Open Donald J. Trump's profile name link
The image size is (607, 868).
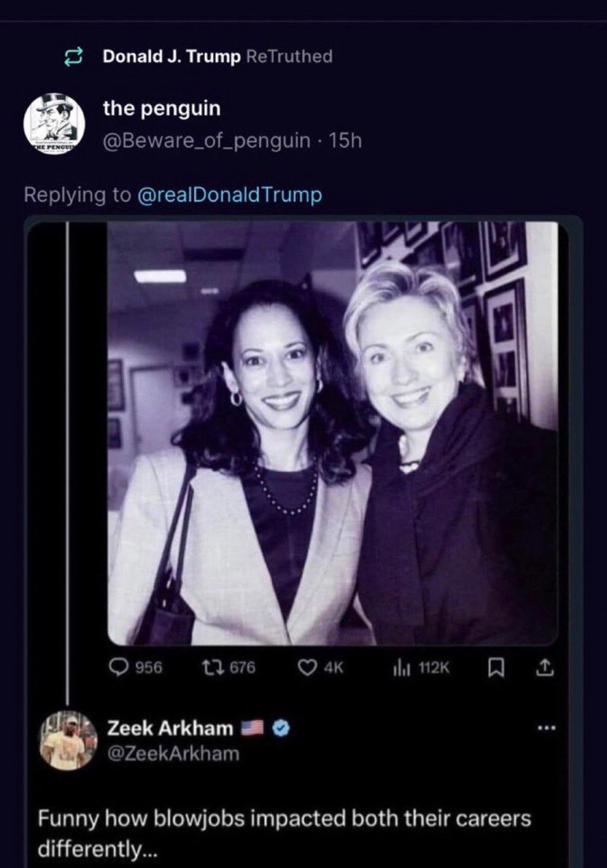171,56
